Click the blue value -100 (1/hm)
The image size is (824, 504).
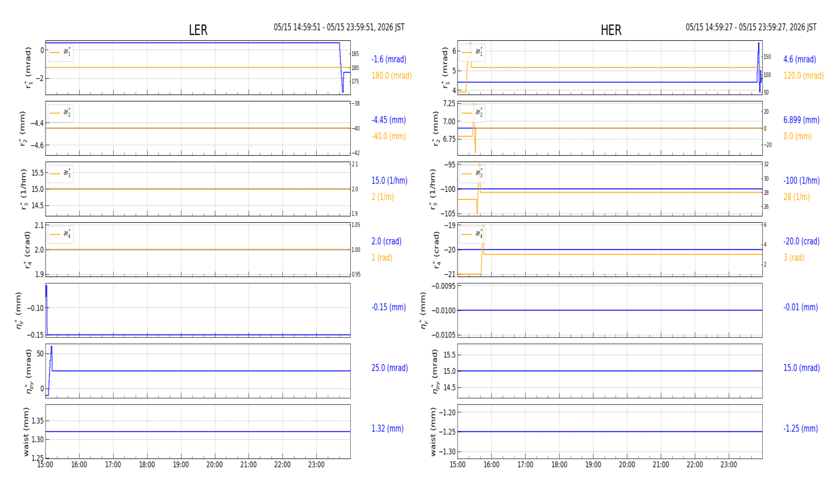click(x=801, y=181)
